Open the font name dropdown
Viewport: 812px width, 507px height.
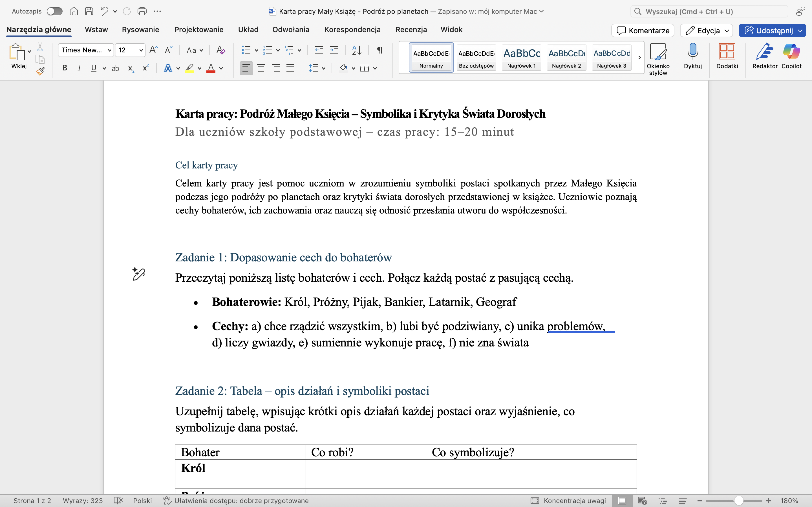coord(86,50)
